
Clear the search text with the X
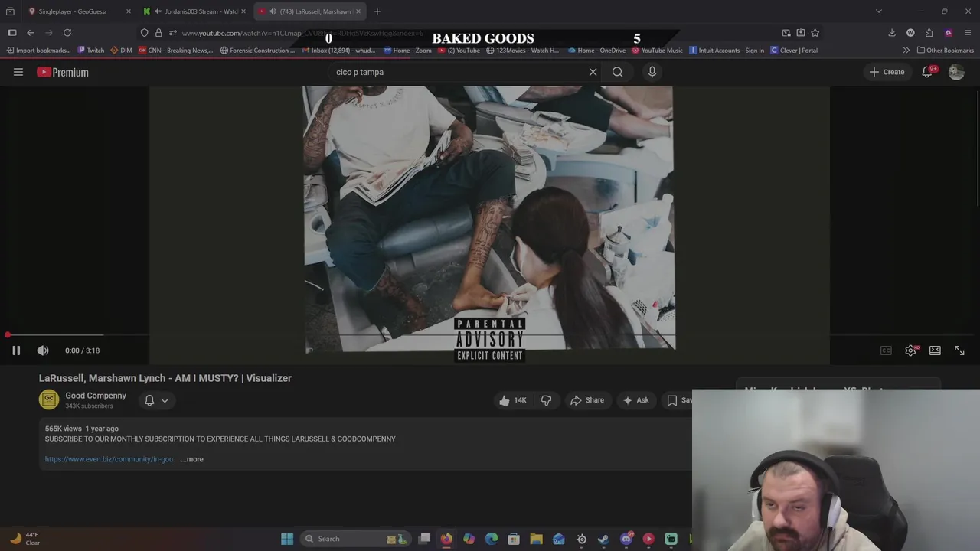[x=593, y=72]
